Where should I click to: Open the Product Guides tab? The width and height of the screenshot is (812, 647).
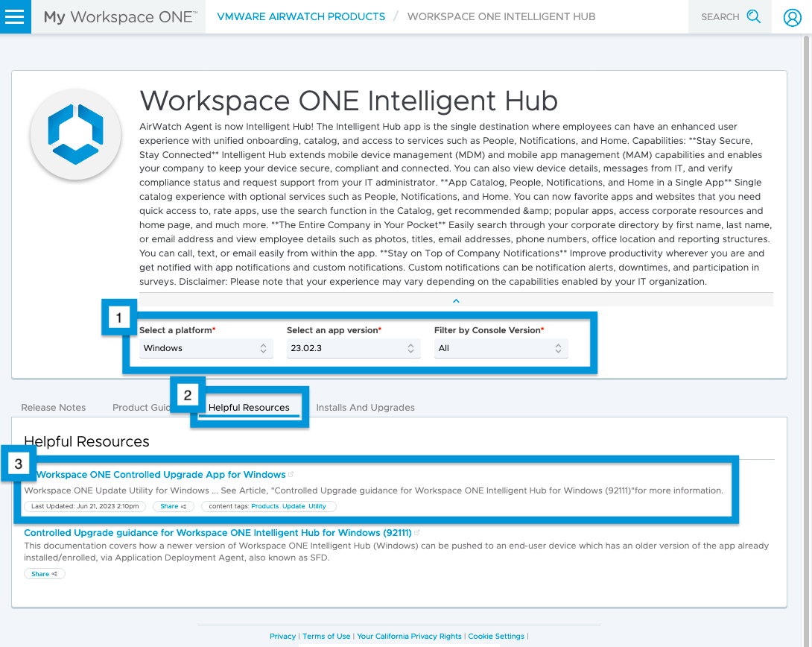(x=142, y=408)
